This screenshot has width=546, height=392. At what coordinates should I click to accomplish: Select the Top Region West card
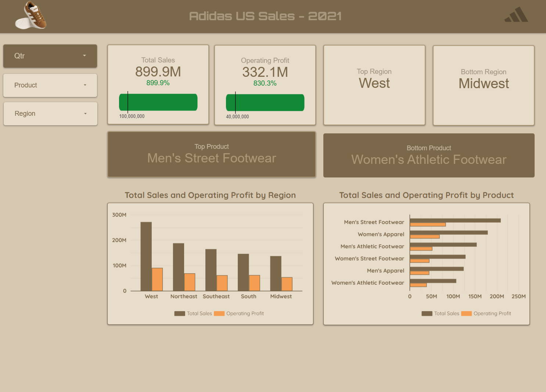tap(374, 85)
